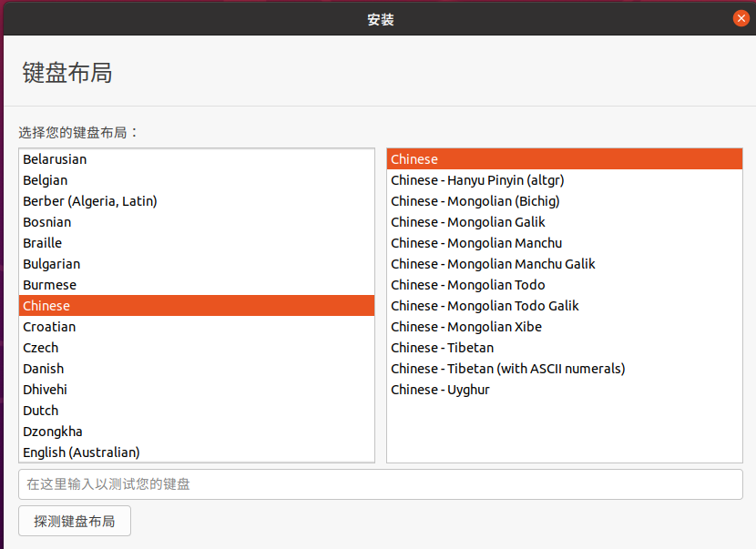Viewport: 756px width, 549px height.
Task: Pick English (Australian) layout
Action: 197,452
